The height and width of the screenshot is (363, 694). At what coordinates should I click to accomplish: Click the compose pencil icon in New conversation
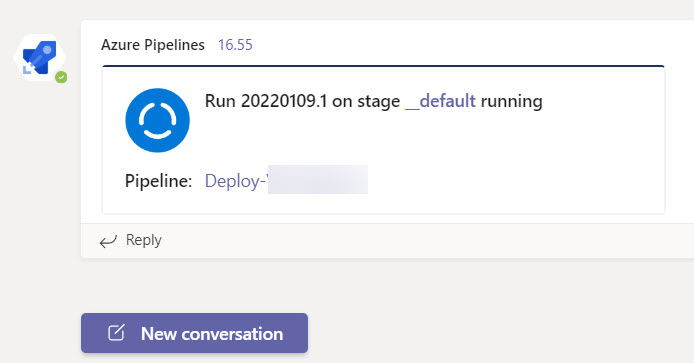(x=116, y=333)
